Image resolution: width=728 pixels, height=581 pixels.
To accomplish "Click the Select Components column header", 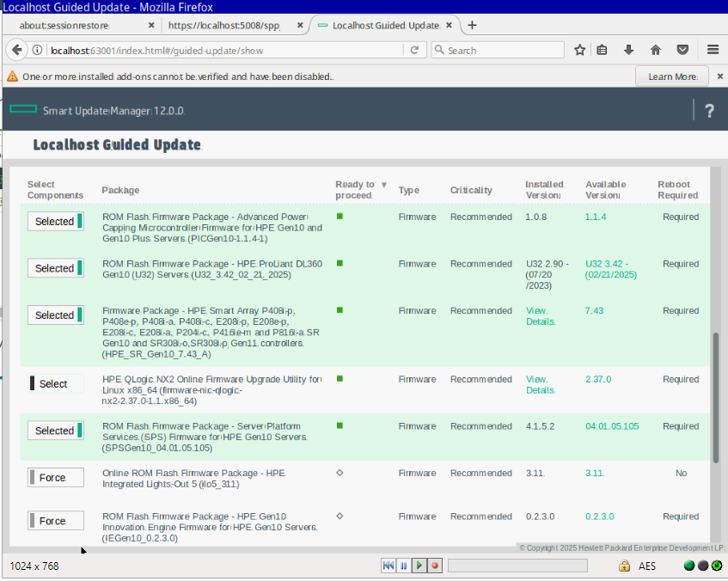I will pyautogui.click(x=55, y=190).
